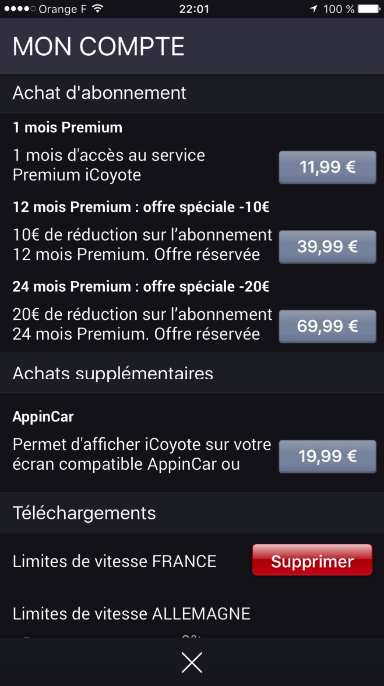Tap the AppinCar title

tap(43, 416)
